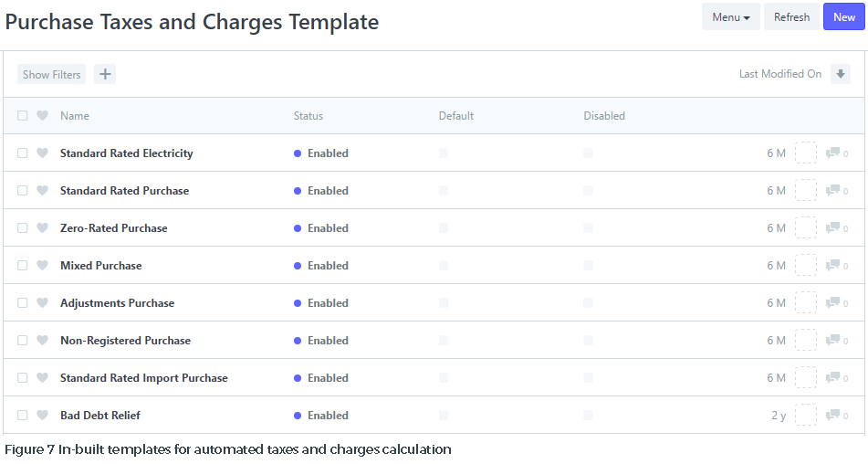Create a New template
The height and width of the screenshot is (464, 868).
click(x=843, y=17)
